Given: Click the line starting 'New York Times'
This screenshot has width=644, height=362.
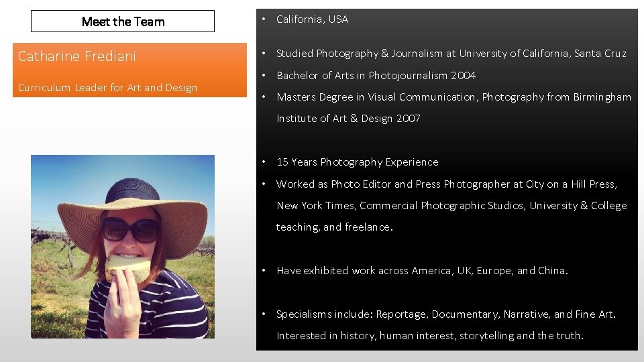Looking at the screenshot, I should coord(451,206).
